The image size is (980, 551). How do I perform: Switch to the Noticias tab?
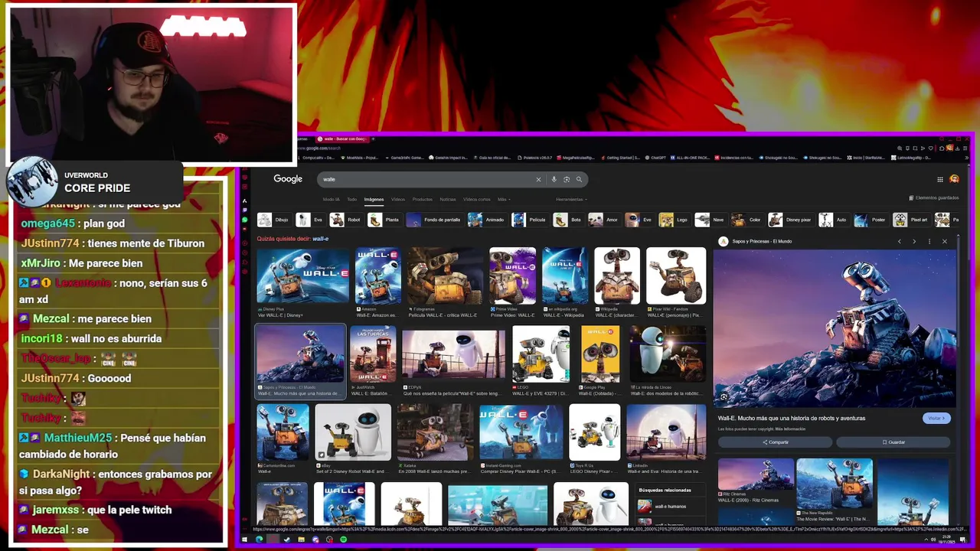click(x=448, y=199)
